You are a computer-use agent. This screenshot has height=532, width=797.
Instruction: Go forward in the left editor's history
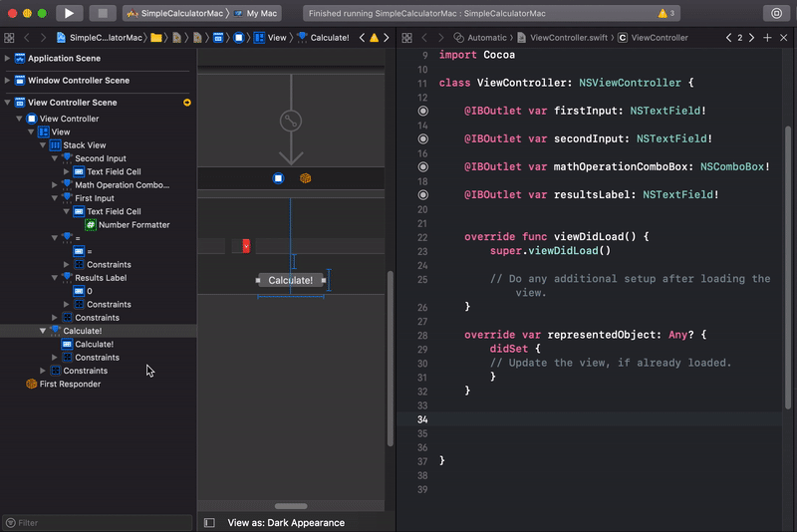[x=43, y=38]
